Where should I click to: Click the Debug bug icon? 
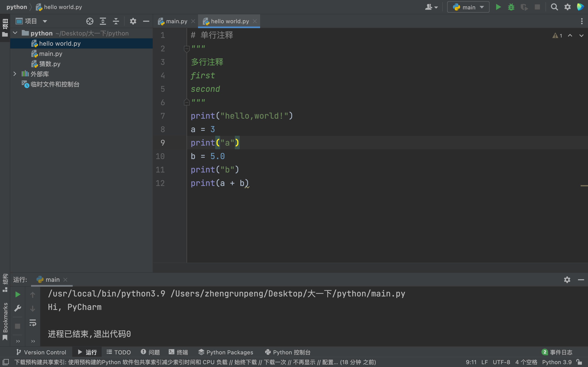(511, 7)
